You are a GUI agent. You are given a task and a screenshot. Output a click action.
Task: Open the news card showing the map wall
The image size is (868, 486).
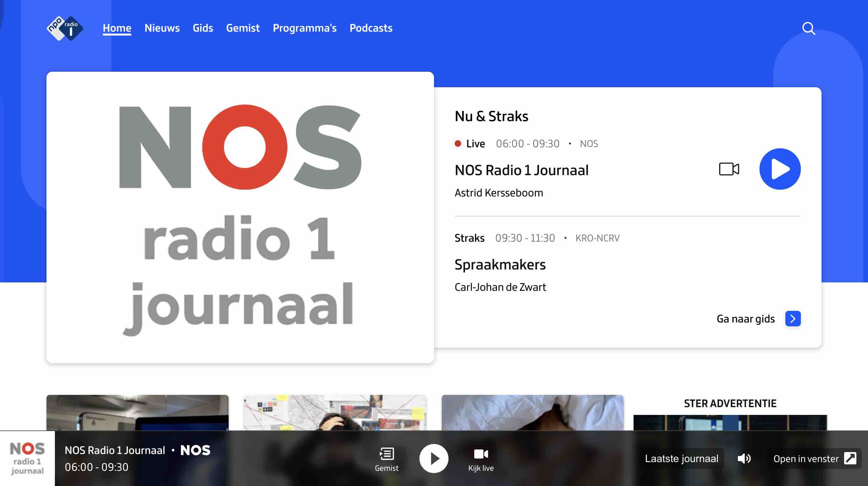[335, 412]
